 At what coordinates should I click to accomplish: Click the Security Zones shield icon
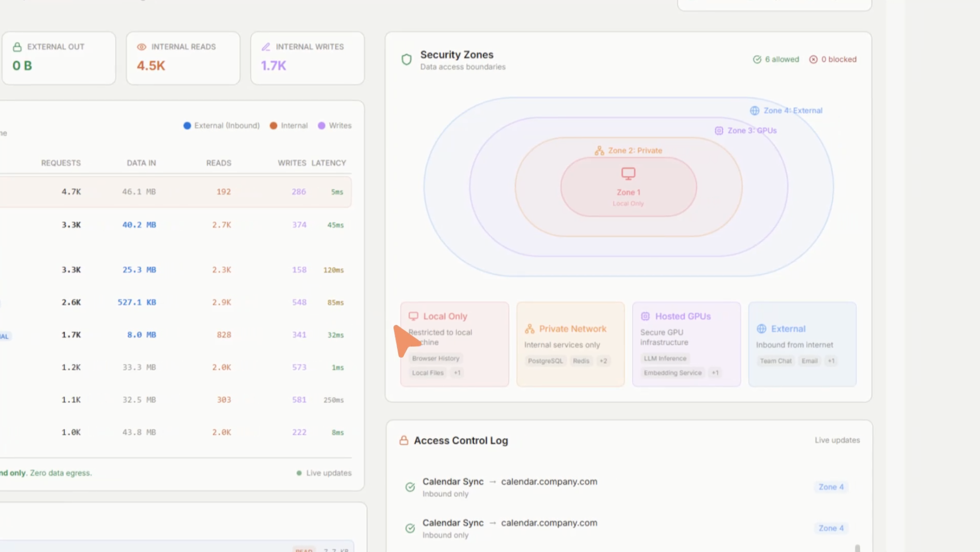point(406,60)
